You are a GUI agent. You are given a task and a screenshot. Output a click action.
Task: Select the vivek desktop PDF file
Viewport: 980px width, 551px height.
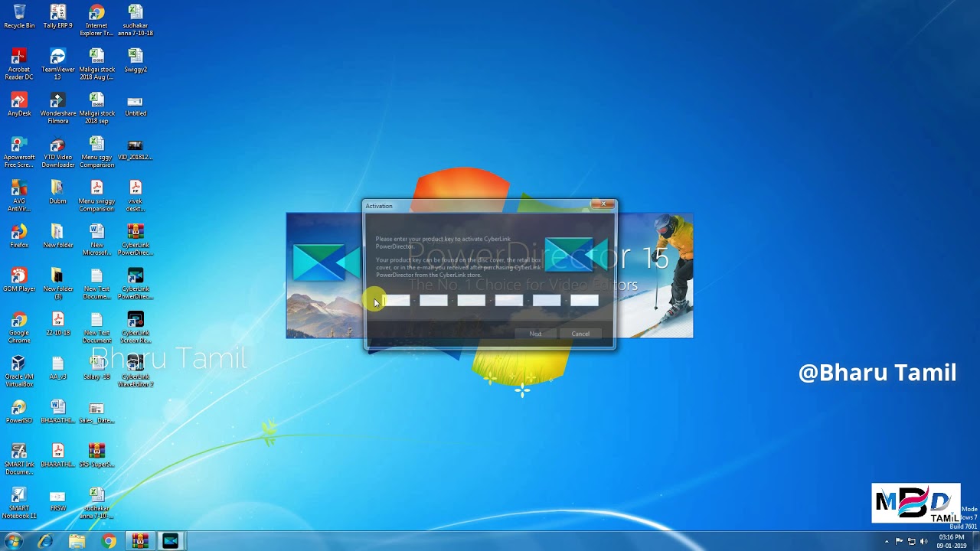[x=136, y=195]
